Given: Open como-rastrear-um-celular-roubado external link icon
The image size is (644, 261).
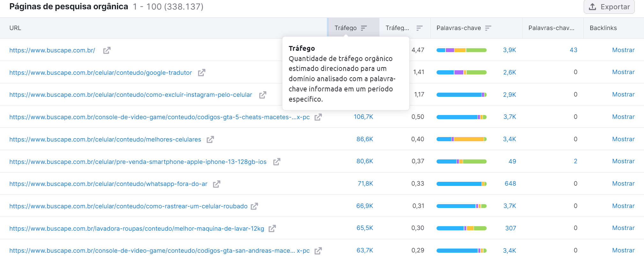Looking at the screenshot, I should (x=254, y=206).
